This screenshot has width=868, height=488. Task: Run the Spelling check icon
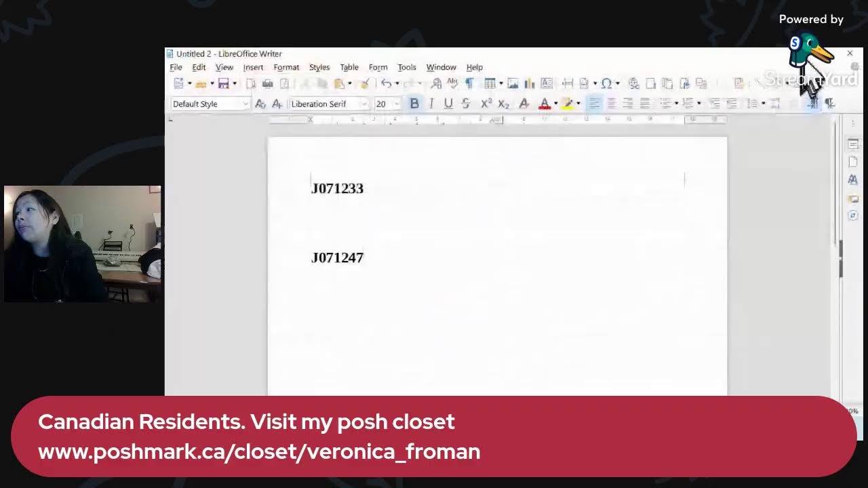(x=452, y=83)
